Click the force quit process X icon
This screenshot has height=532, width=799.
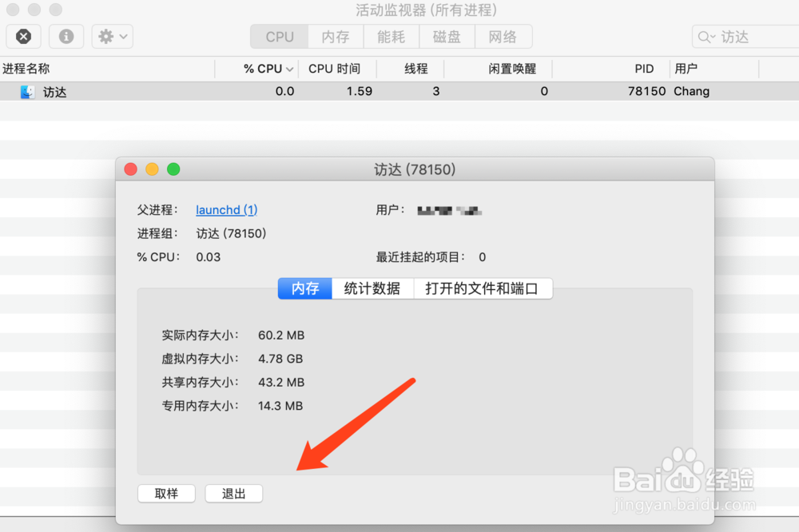23,36
